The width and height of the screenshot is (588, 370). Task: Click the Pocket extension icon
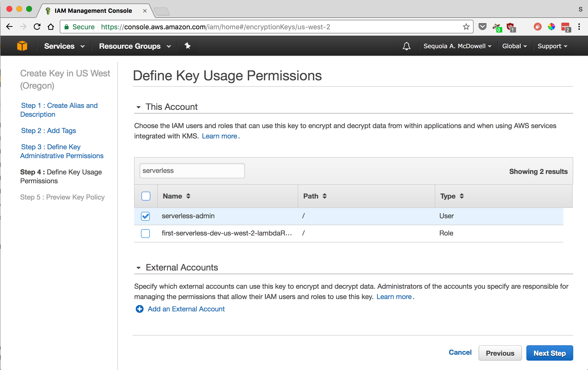482,27
